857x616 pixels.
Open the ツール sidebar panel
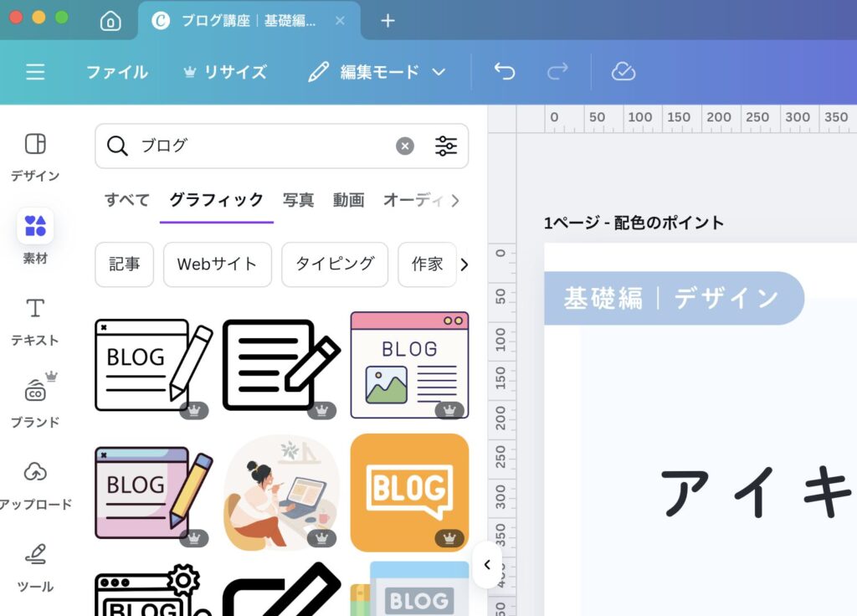coord(35,567)
